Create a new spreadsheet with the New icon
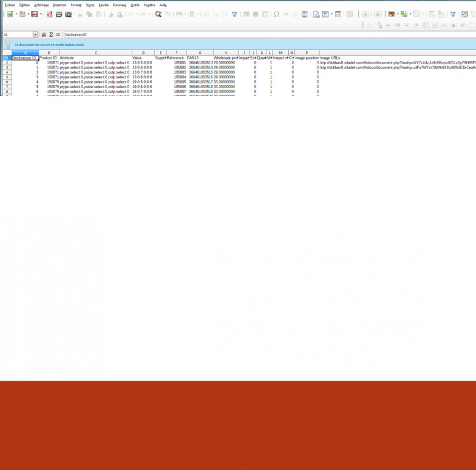Screen dimensions: 476x470 tap(10, 14)
